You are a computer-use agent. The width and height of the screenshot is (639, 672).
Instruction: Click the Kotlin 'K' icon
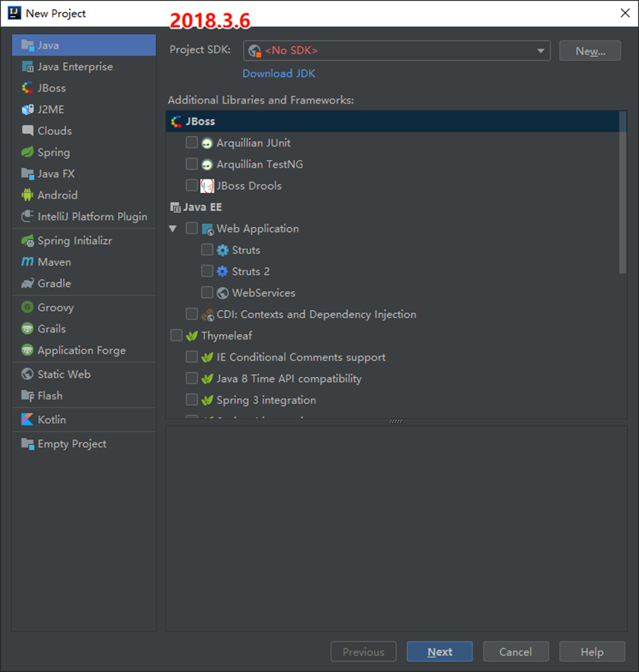pos(27,419)
